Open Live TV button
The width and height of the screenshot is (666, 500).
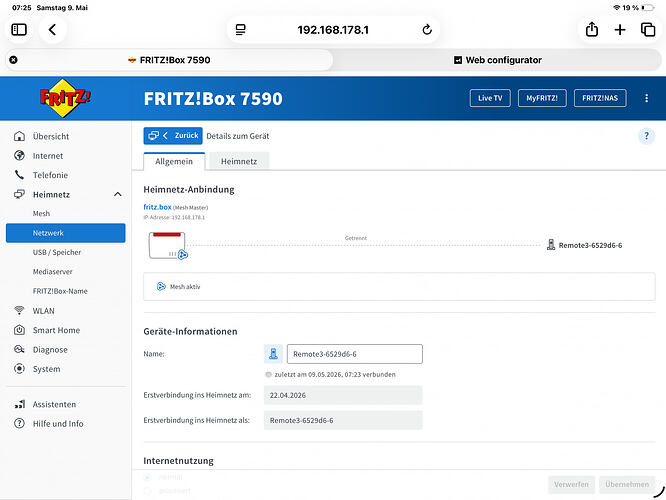point(490,98)
